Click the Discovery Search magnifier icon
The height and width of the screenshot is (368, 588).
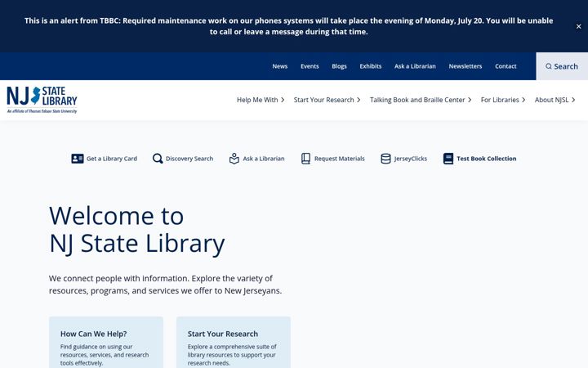tap(158, 159)
